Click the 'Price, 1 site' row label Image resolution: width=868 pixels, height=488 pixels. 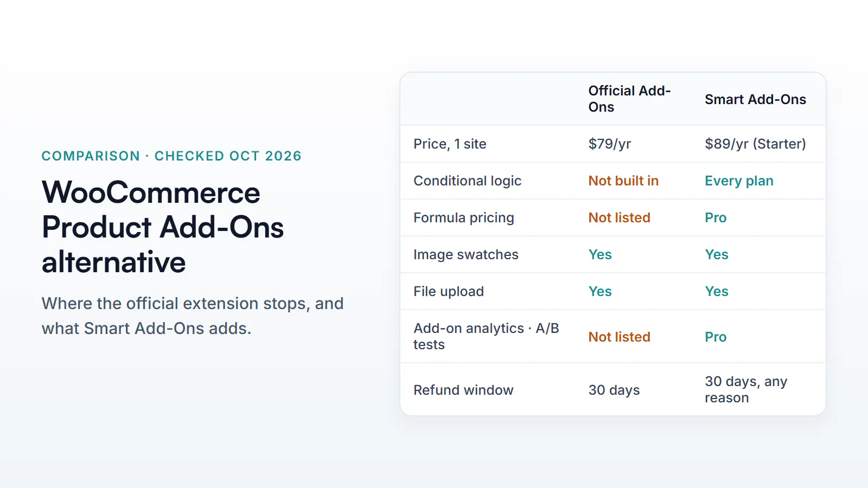point(450,144)
